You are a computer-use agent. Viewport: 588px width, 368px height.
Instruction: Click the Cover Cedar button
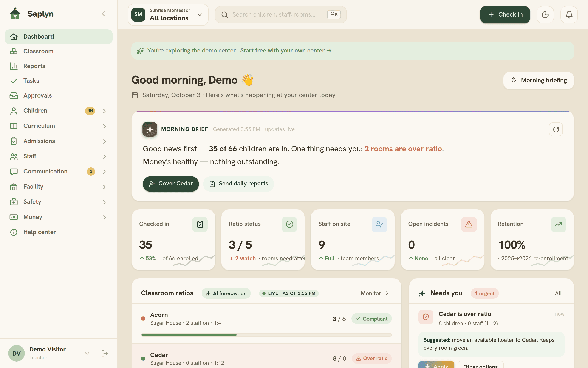click(x=171, y=184)
